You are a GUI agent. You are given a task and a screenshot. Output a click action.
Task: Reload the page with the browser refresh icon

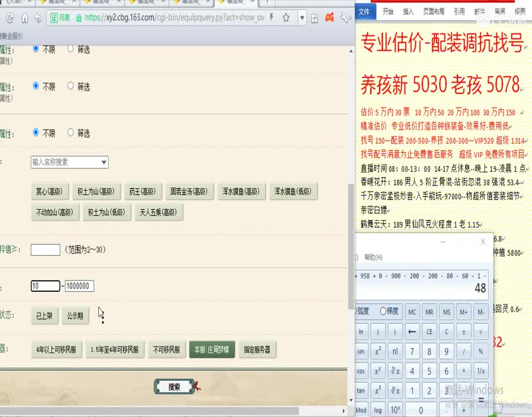coord(10,18)
